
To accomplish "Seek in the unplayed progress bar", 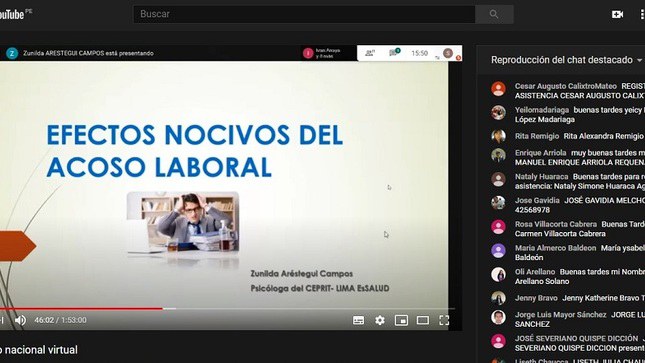I will pos(309,308).
